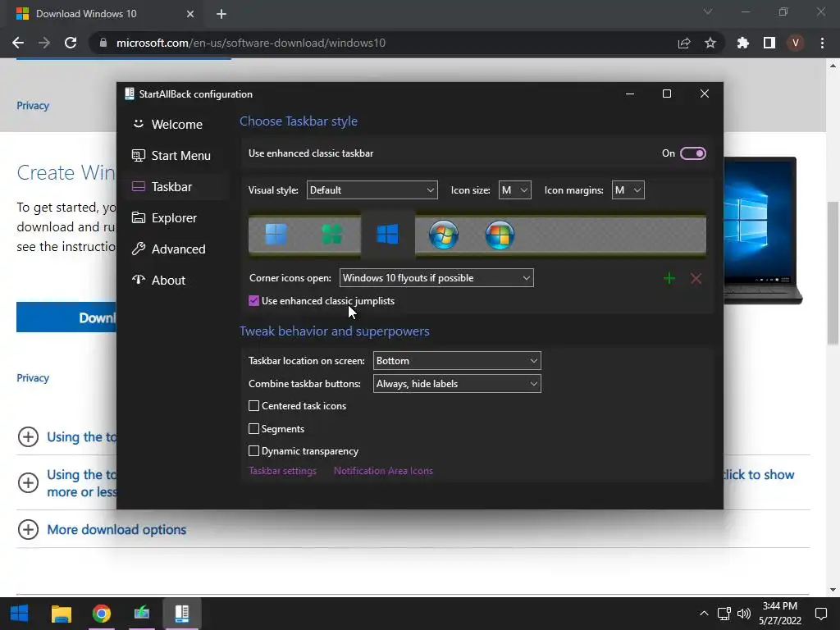The image size is (840, 630).
Task: Click the lower Privacy link on webpage
Action: [33, 377]
